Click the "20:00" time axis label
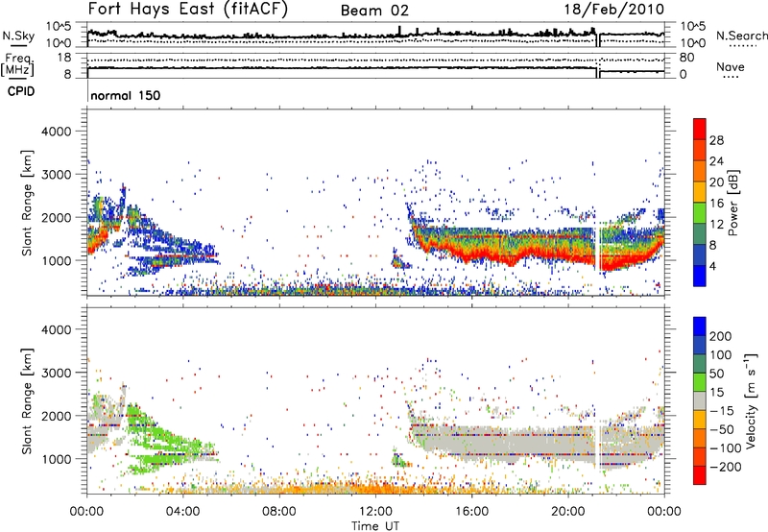 [568, 512]
